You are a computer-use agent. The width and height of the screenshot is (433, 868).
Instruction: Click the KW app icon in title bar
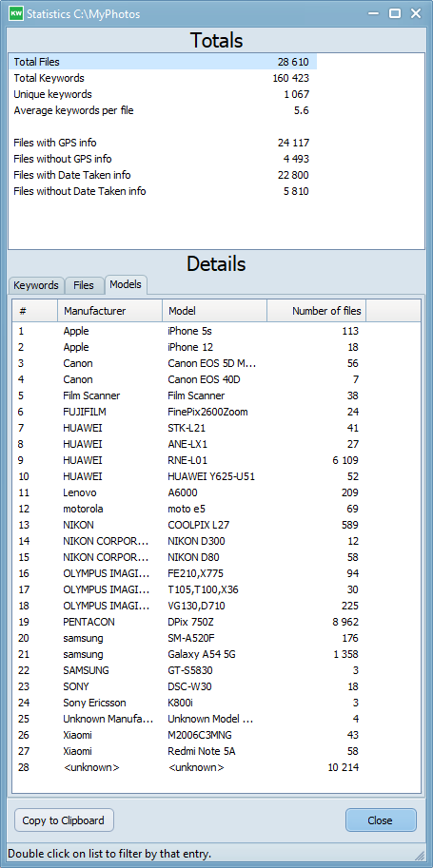pyautogui.click(x=18, y=14)
